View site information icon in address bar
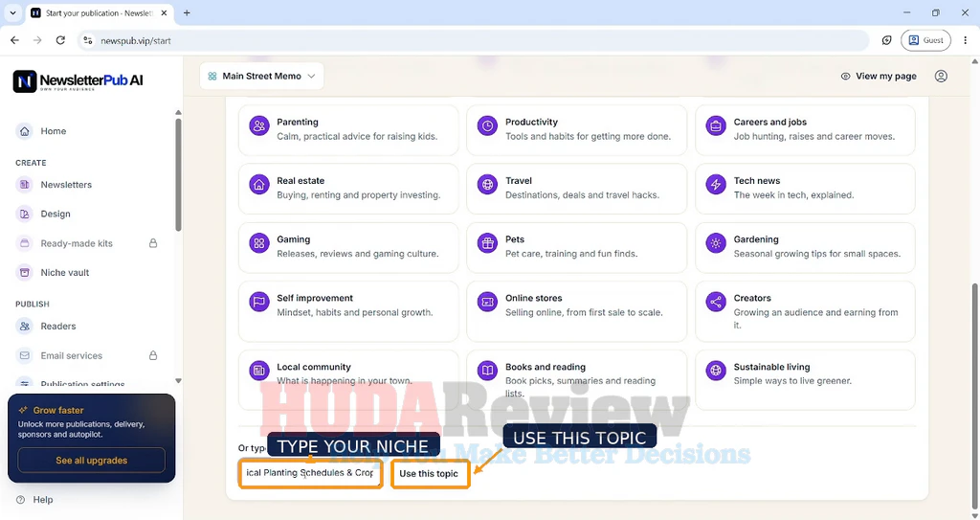980x520 pixels. click(x=88, y=40)
